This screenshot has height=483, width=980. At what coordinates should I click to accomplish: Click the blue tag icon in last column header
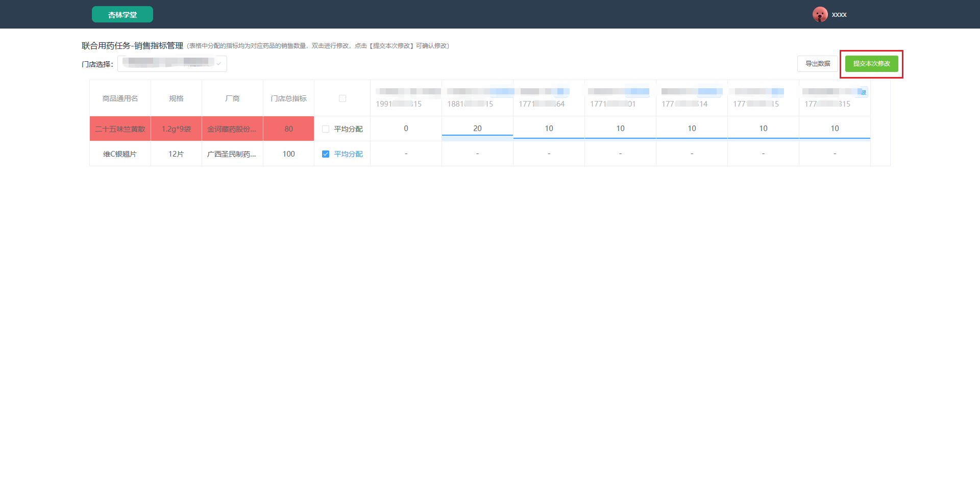(x=863, y=92)
